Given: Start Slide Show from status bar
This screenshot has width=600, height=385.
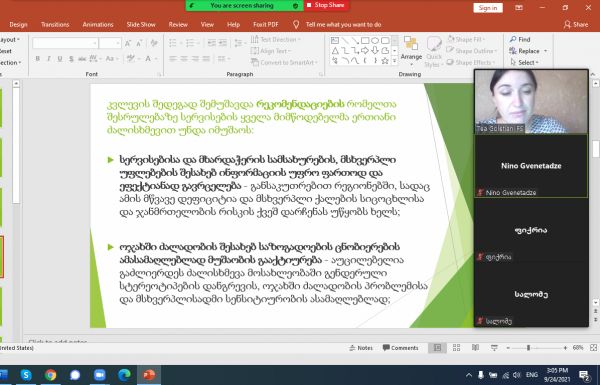Looking at the screenshot, I should click(x=494, y=347).
